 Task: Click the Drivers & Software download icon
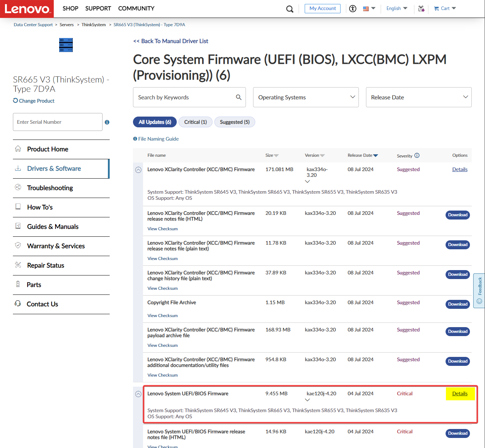[18, 168]
